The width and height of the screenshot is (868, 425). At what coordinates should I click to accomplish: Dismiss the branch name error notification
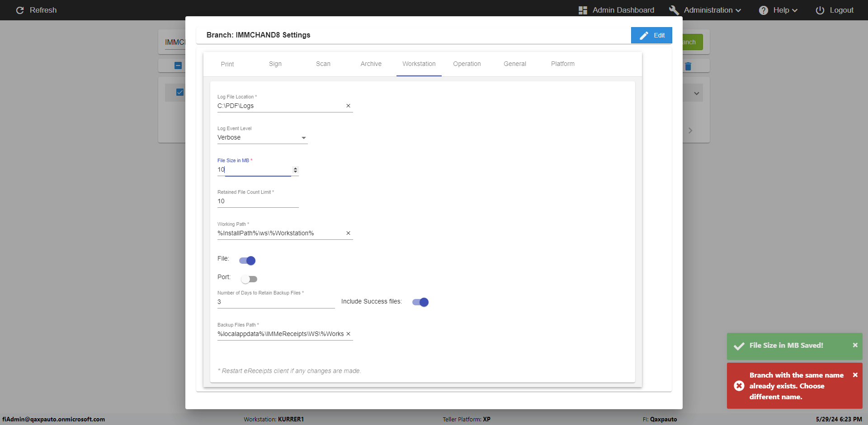855,375
